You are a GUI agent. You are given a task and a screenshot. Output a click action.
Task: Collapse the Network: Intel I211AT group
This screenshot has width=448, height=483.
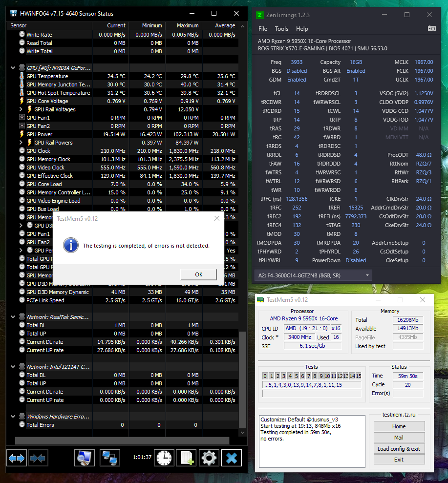point(13,367)
